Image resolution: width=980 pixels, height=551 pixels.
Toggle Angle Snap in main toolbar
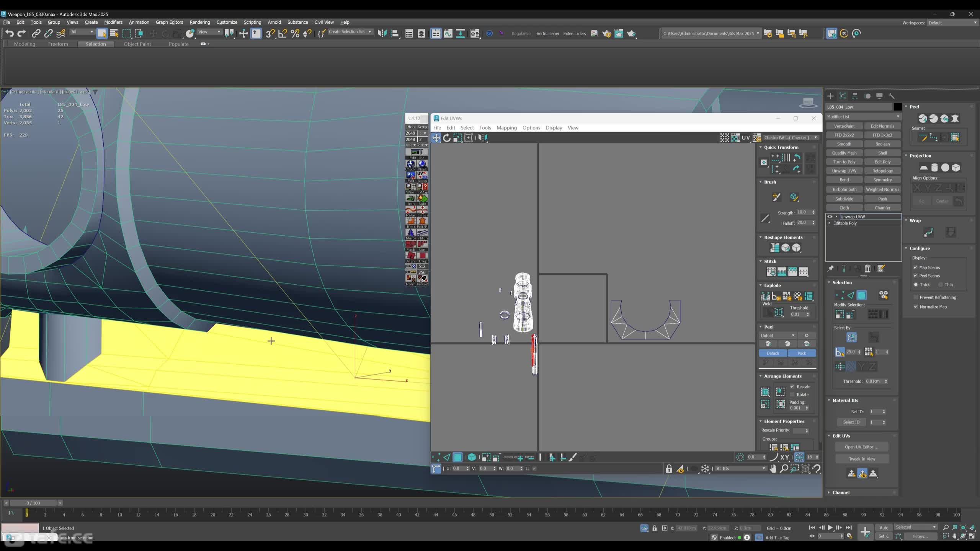point(283,34)
